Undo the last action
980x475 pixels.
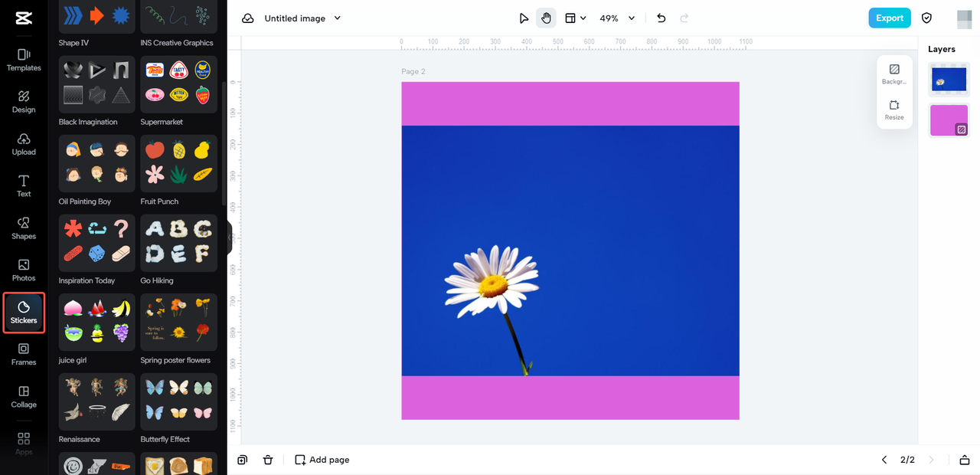pyautogui.click(x=661, y=18)
